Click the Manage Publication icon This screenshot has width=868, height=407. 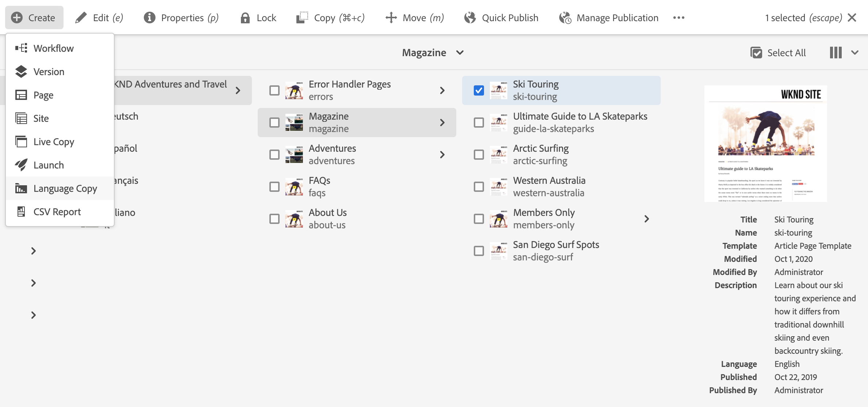[565, 18]
